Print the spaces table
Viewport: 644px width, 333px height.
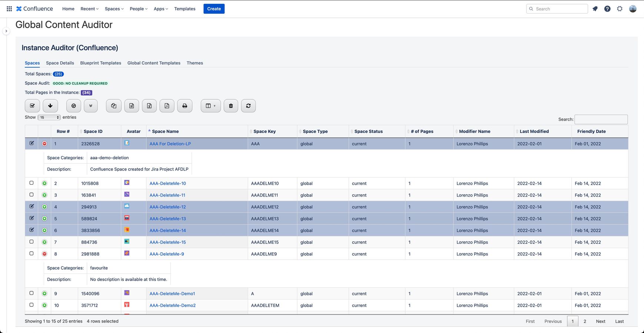coord(185,106)
